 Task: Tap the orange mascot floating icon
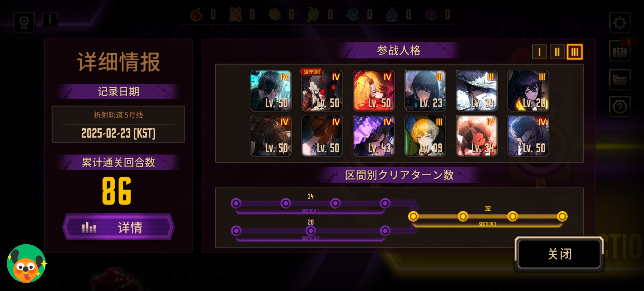point(26,264)
